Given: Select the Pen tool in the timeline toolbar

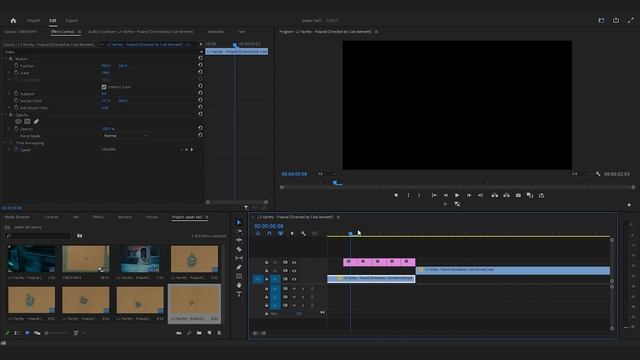Looking at the screenshot, I should pyautogui.click(x=239, y=267).
